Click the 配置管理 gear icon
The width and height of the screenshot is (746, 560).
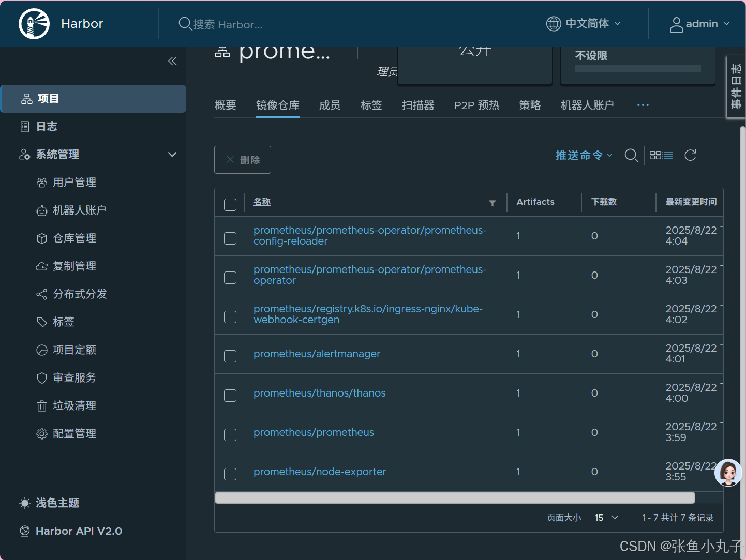[x=42, y=434]
